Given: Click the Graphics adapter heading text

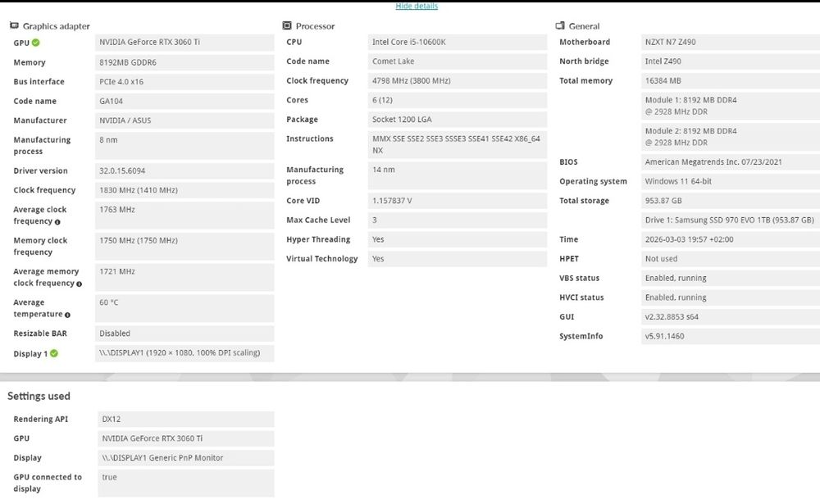Looking at the screenshot, I should point(56,26).
